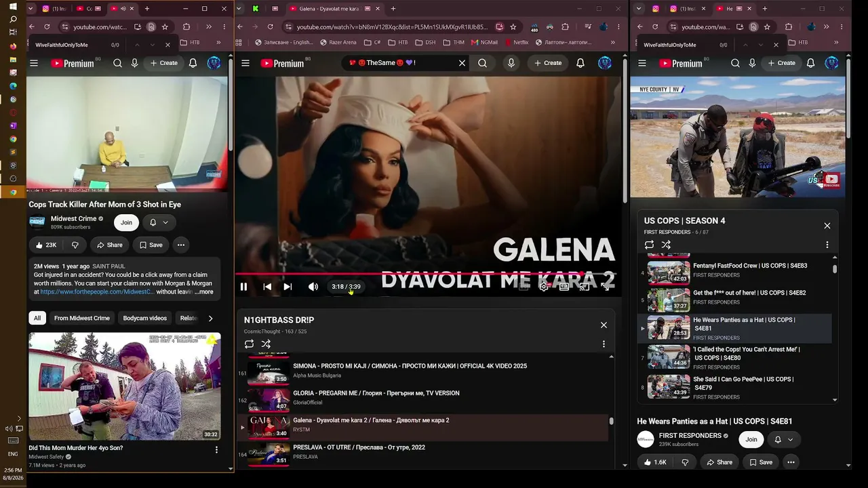Close the N1GHTBASS DR!P playlist panel
This screenshot has height=488, width=868.
click(604, 325)
